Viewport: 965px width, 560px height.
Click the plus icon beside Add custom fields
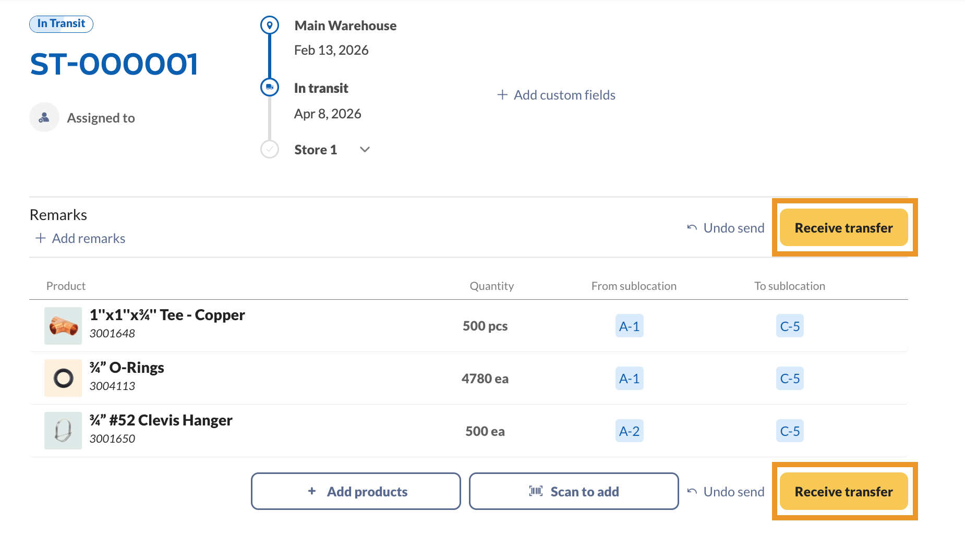502,95
